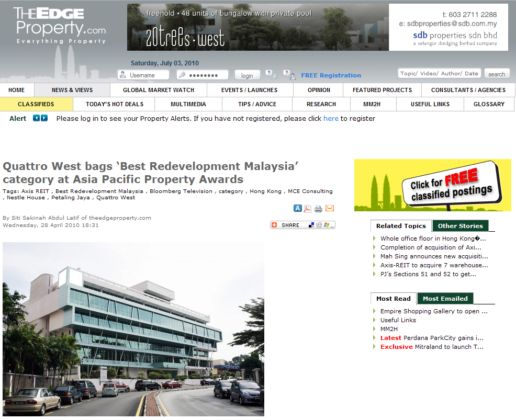Click the Topic/Video/Author/Date search field
Screen dimensions: 516x420
point(439,73)
